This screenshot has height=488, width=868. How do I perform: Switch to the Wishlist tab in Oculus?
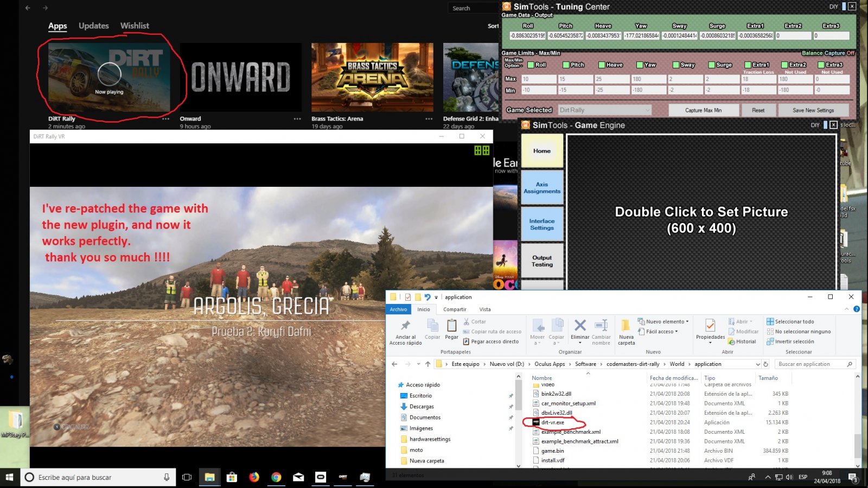[135, 26]
